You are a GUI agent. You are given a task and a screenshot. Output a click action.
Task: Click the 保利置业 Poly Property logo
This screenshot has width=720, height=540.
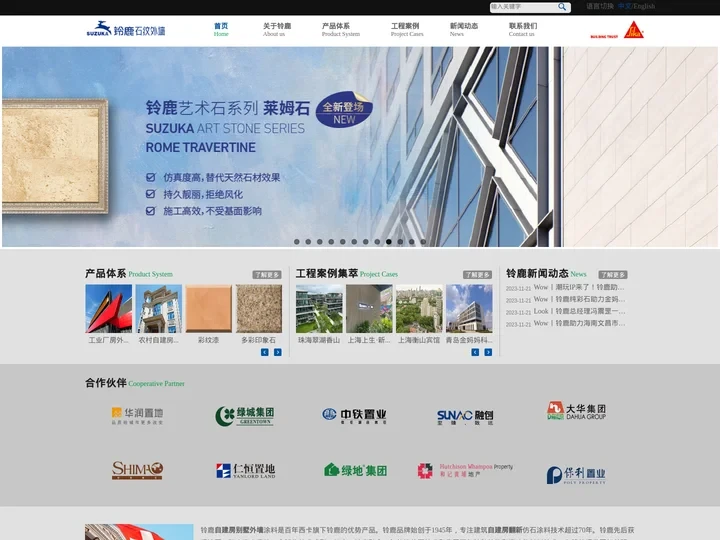(576, 475)
